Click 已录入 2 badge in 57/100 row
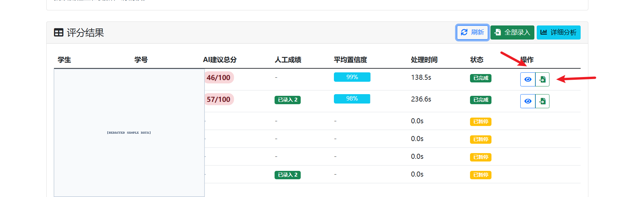Image resolution: width=644 pixels, height=197 pixels. 288,100
